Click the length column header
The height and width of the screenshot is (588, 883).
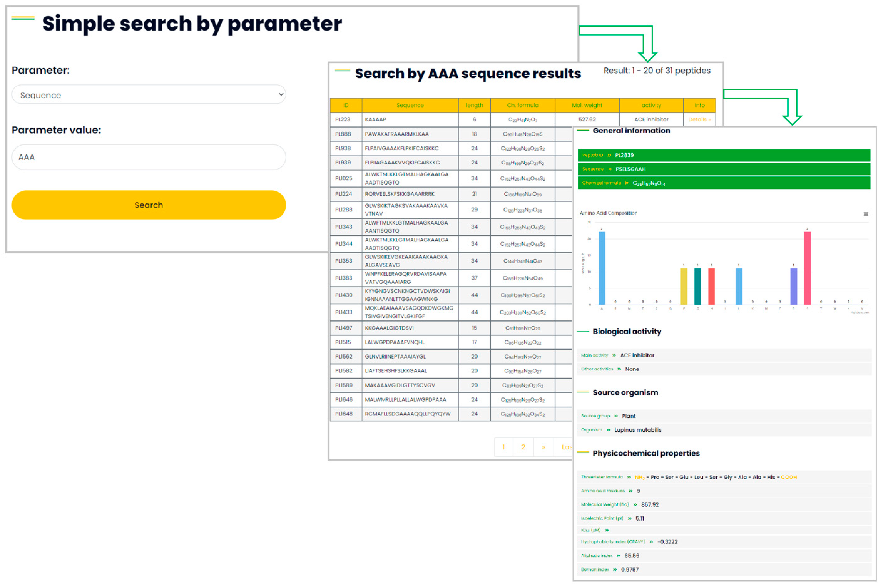pyautogui.click(x=474, y=105)
